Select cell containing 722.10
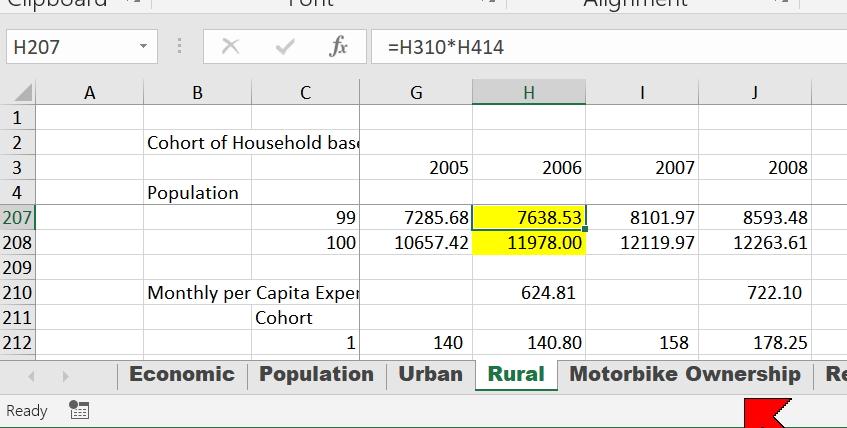Viewport: 847px width, 428px height. pos(755,292)
